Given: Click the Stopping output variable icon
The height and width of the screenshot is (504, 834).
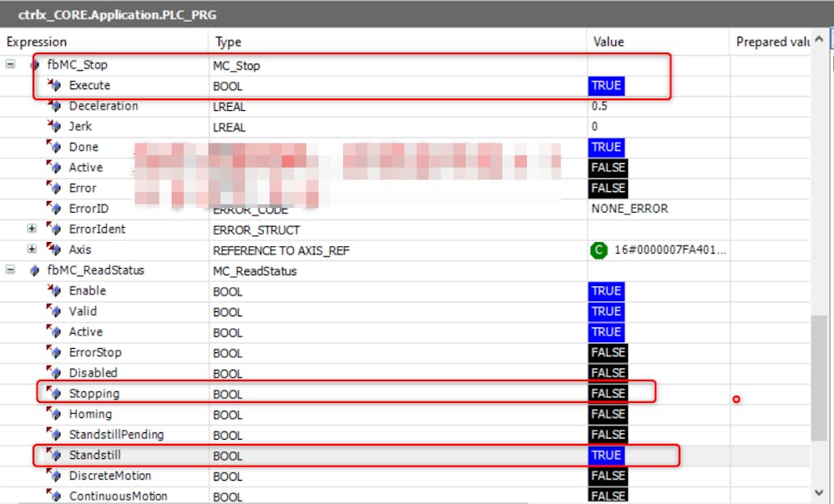Looking at the screenshot, I should click(55, 393).
